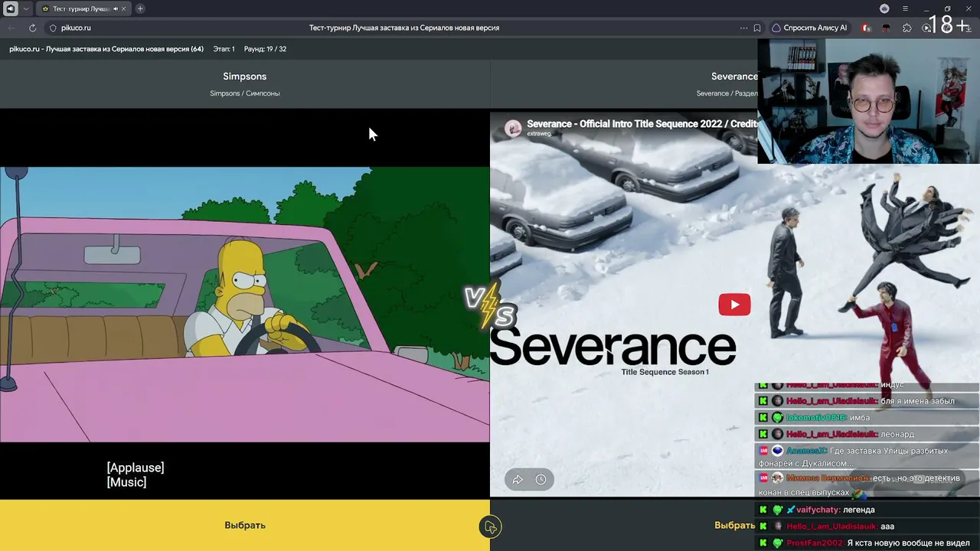Open the browser hamburger menu
The width and height of the screenshot is (980, 551).
[905, 8]
